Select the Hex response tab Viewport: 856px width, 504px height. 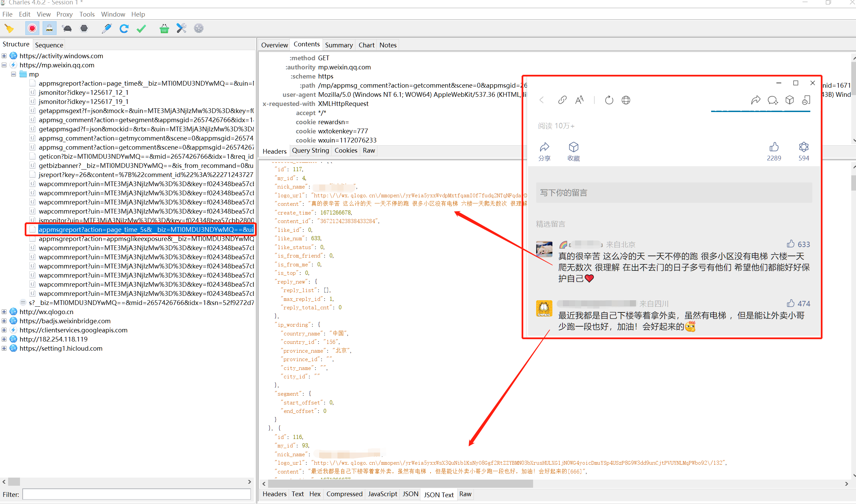[315, 494]
